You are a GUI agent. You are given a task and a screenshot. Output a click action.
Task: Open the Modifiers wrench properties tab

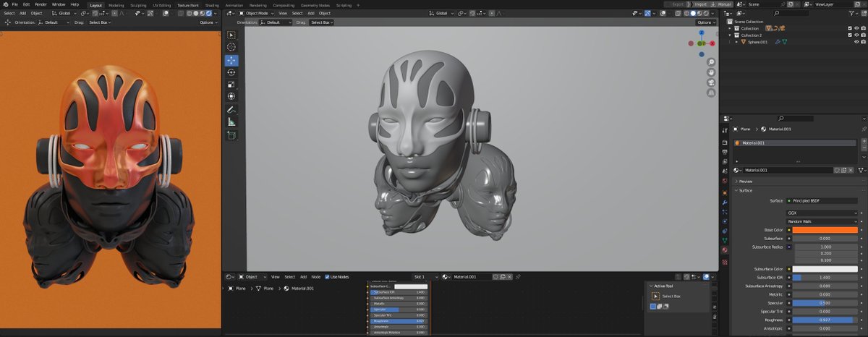point(725,202)
